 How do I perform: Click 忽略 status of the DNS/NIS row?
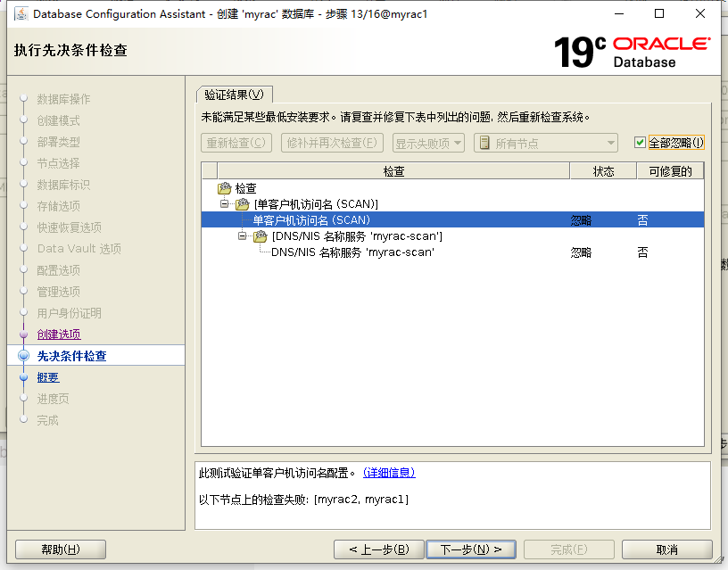582,252
